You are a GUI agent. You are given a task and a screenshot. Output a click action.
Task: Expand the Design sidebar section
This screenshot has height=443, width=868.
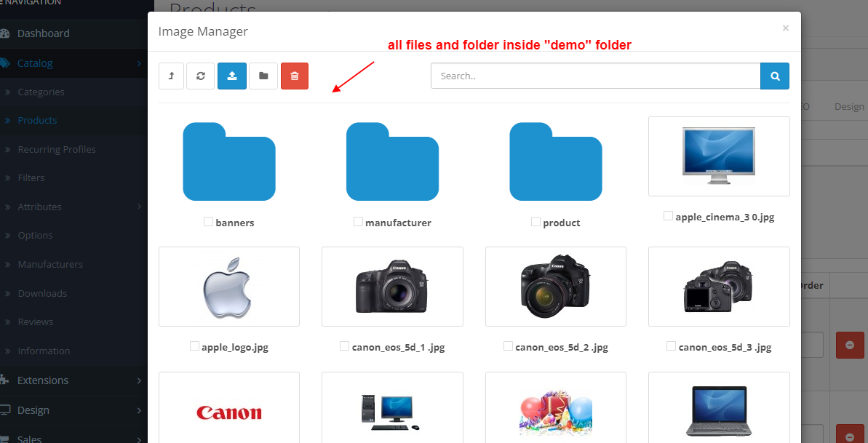click(32, 410)
